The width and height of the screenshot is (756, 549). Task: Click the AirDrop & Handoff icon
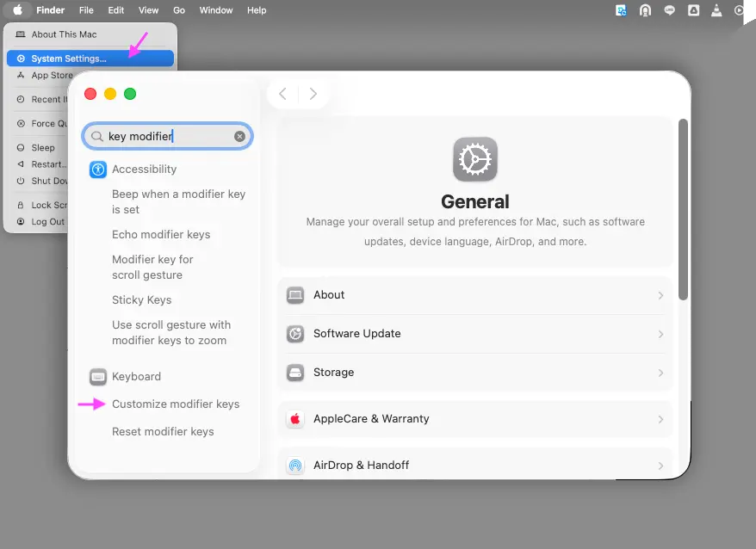[x=295, y=466]
